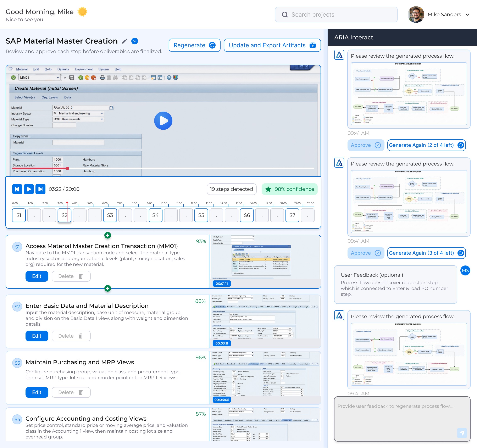Click the Org. Levels button in SAP
477x448 pixels.
point(50,97)
